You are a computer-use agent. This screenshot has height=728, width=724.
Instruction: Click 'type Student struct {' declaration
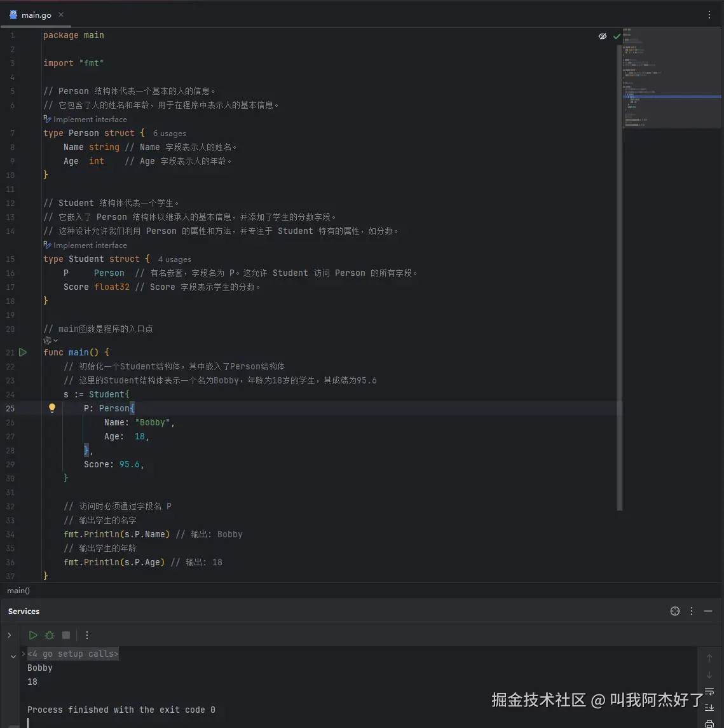97,259
